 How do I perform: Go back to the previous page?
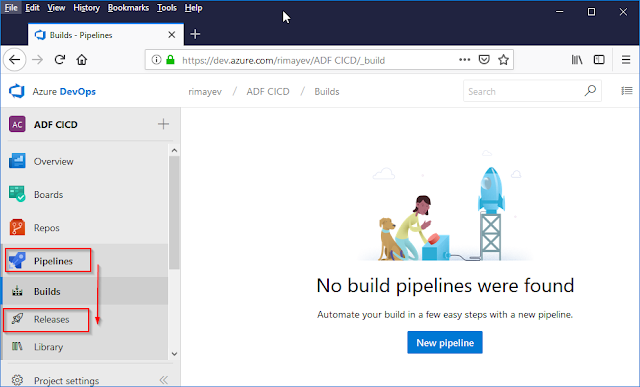click(x=15, y=60)
